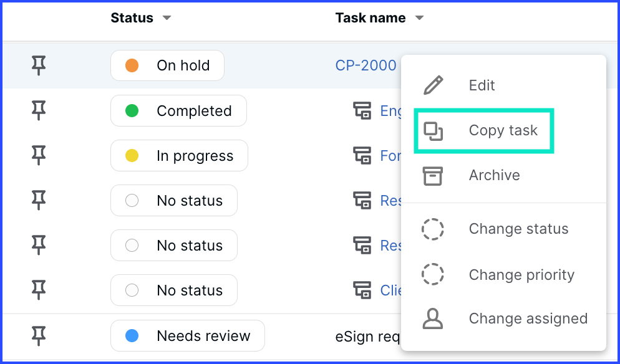Click the dashed circle icon for Change status

(433, 229)
